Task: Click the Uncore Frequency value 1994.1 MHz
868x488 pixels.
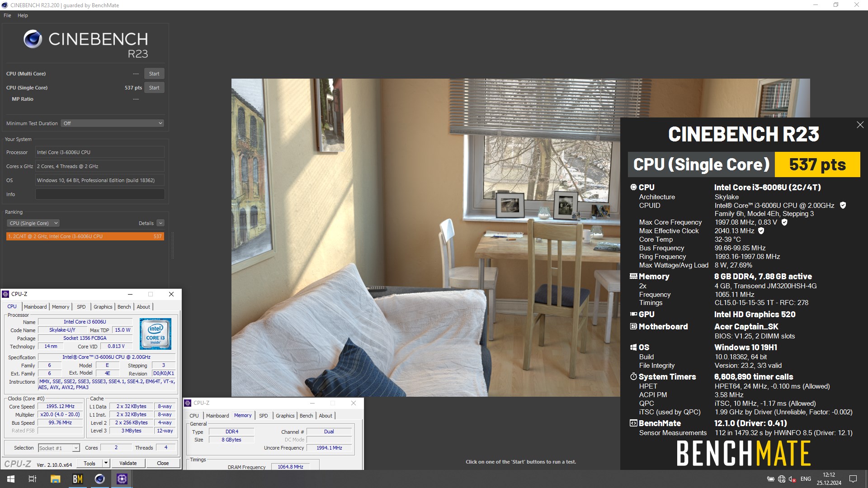Action: [x=329, y=448]
